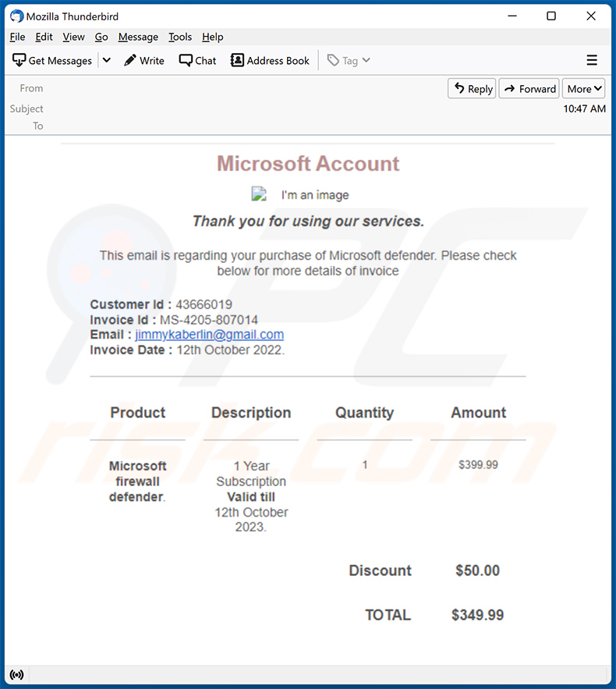This screenshot has width=616, height=689.
Task: Expand the Get Messages dropdown arrow
Action: (x=106, y=60)
